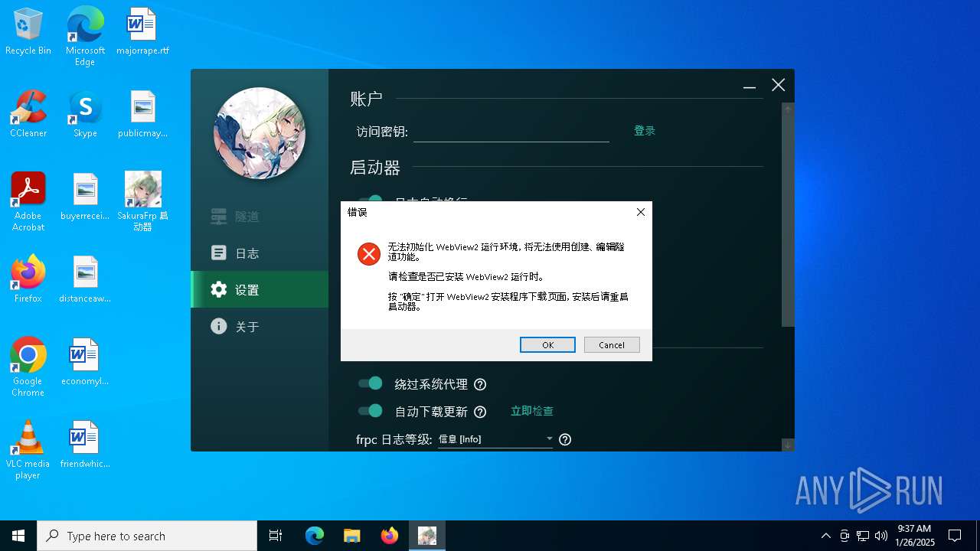This screenshot has height=551, width=980.
Task: Open help icon for 自动下载更新
Action: pos(480,412)
